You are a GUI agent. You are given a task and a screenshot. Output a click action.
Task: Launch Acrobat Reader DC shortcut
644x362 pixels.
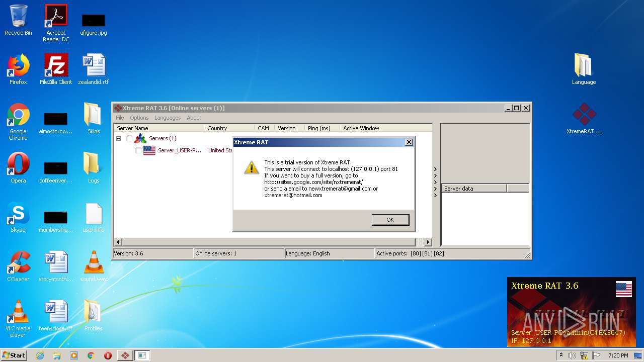click(56, 23)
